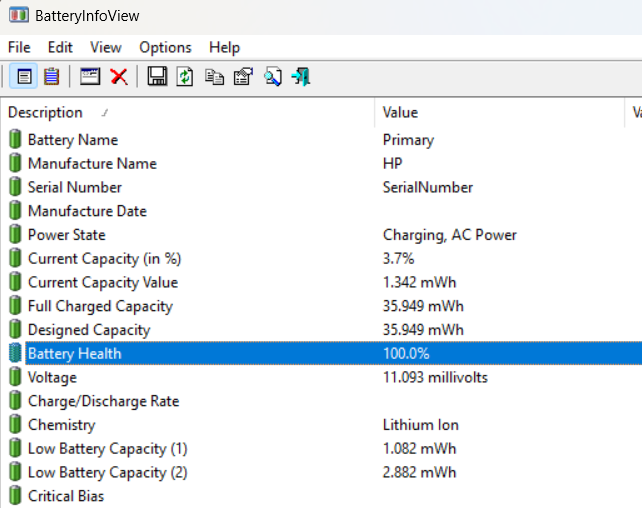The height and width of the screenshot is (508, 642).
Task: Click the 3.7% value
Action: point(398,259)
